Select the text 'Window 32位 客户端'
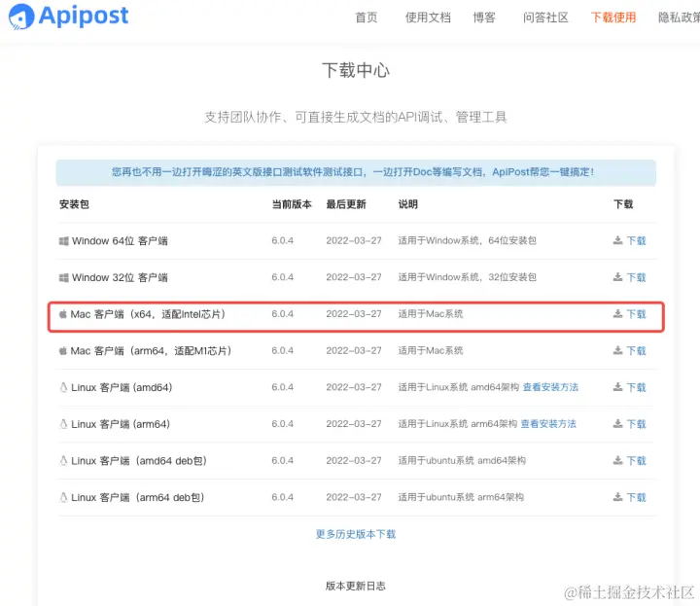This screenshot has height=606, width=700. (x=121, y=278)
